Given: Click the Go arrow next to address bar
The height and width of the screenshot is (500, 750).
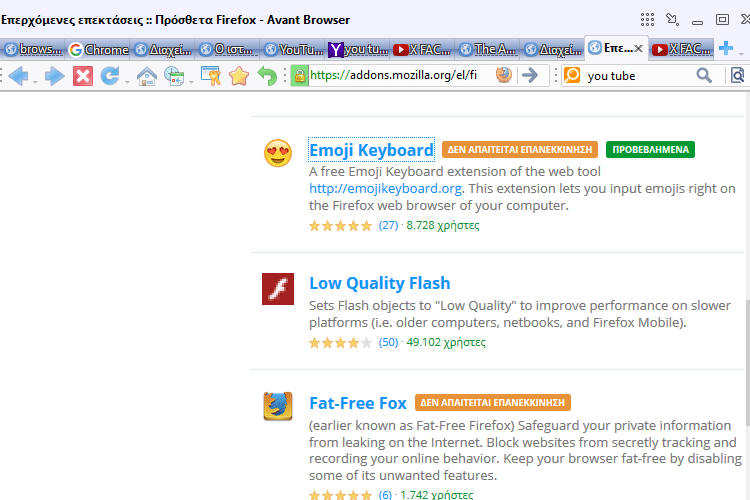Looking at the screenshot, I should click(530, 75).
